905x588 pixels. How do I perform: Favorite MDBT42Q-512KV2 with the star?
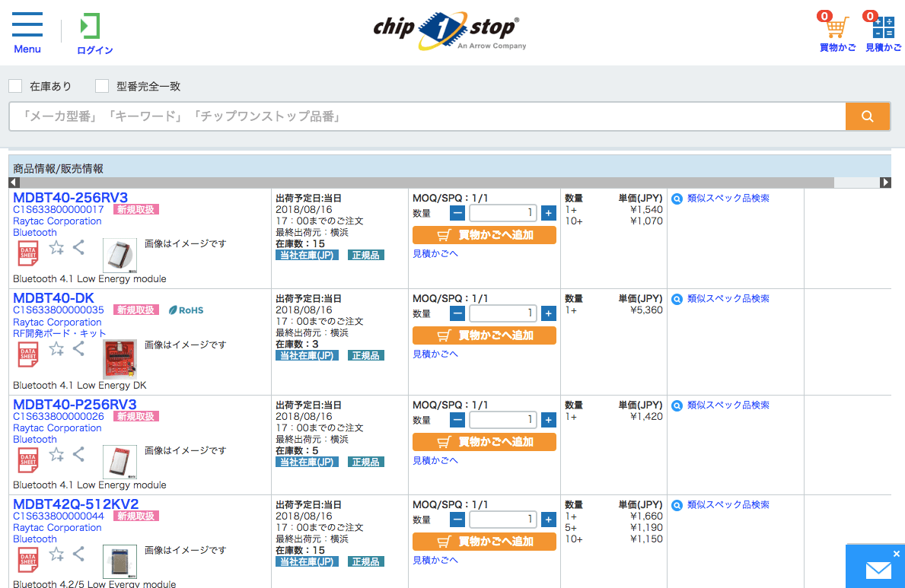point(56,555)
